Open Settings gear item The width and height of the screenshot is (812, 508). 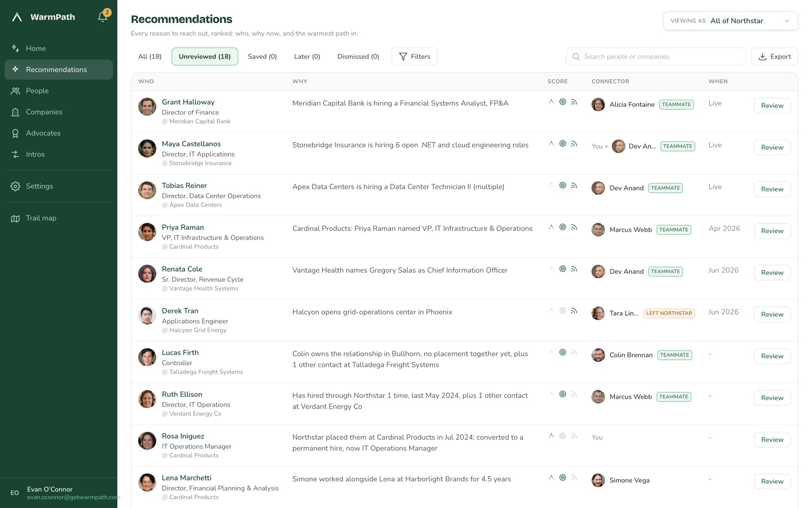pos(59,186)
